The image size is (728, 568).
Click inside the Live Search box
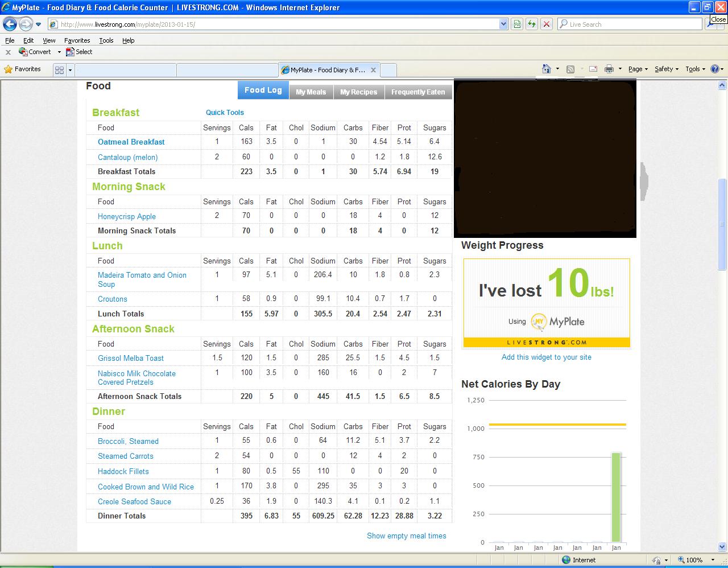coord(630,24)
